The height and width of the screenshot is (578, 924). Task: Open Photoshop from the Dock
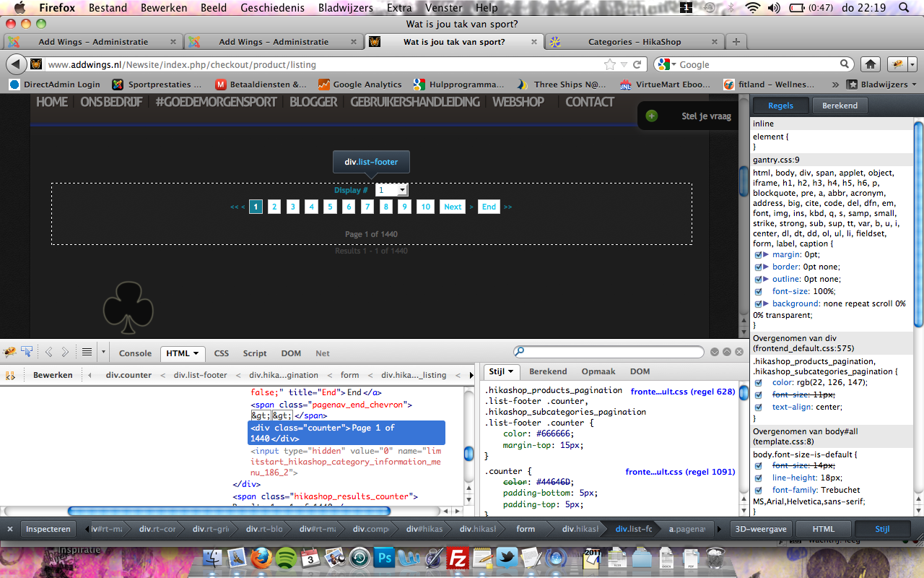(x=384, y=558)
